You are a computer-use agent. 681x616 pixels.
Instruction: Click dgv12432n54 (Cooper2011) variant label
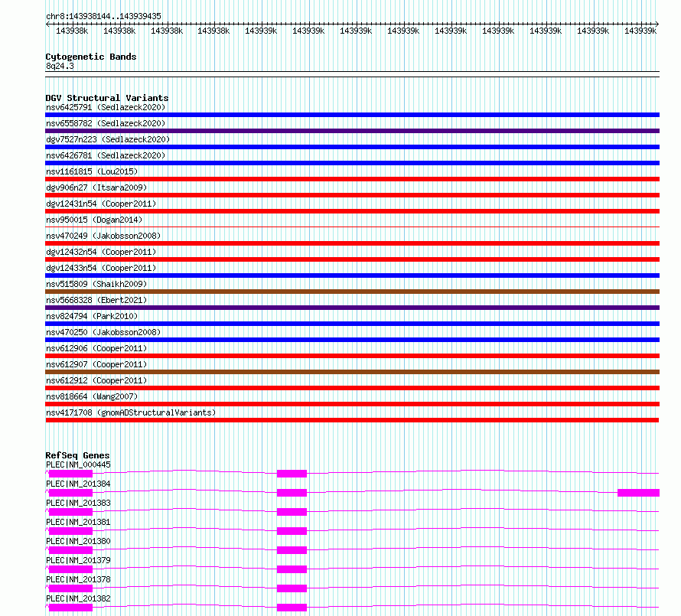(x=101, y=252)
